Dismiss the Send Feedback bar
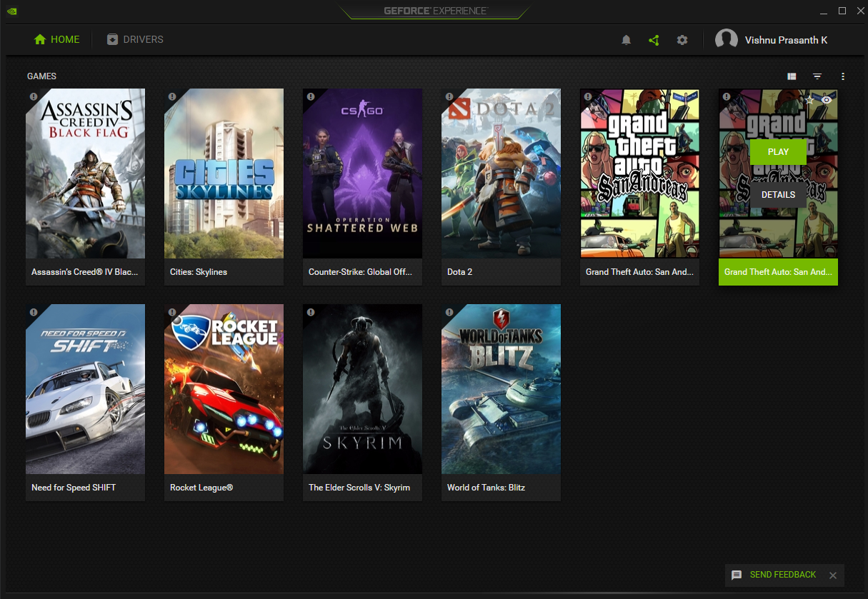Image resolution: width=868 pixels, height=599 pixels. 832,575
